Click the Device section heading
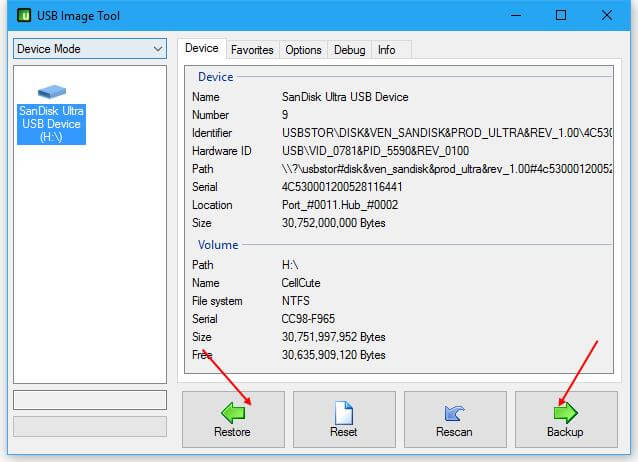This screenshot has width=638, height=462. click(216, 77)
